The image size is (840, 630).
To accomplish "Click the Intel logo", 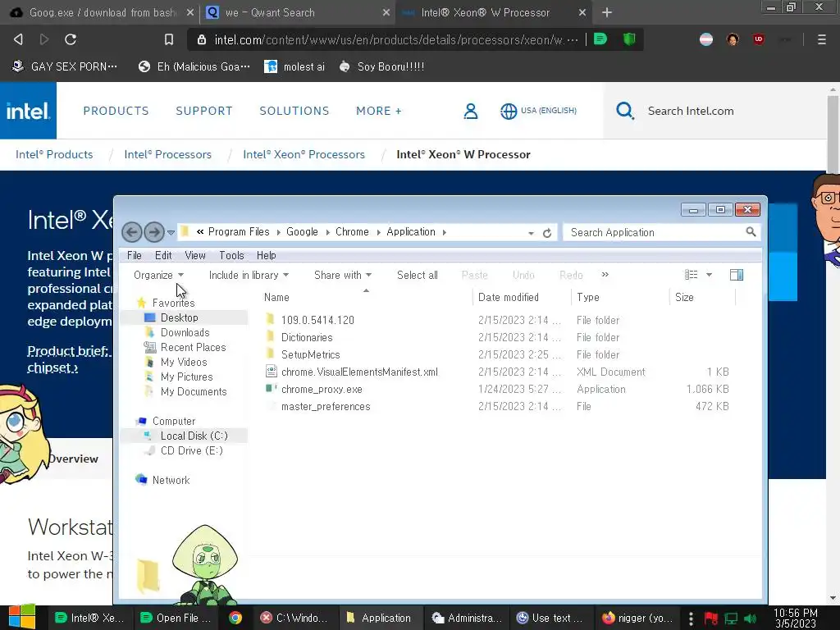I will point(28,111).
